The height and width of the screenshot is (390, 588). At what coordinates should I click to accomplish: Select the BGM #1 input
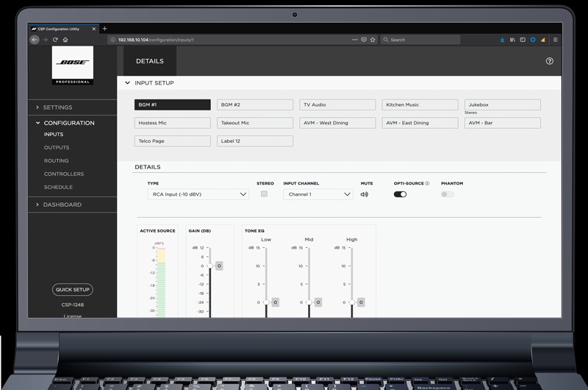173,104
